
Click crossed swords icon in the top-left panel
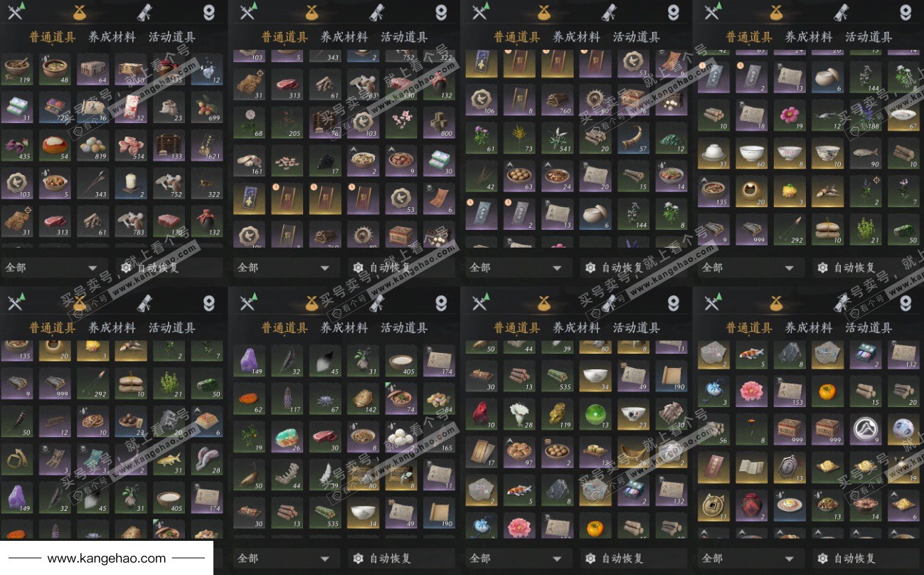[x=16, y=12]
